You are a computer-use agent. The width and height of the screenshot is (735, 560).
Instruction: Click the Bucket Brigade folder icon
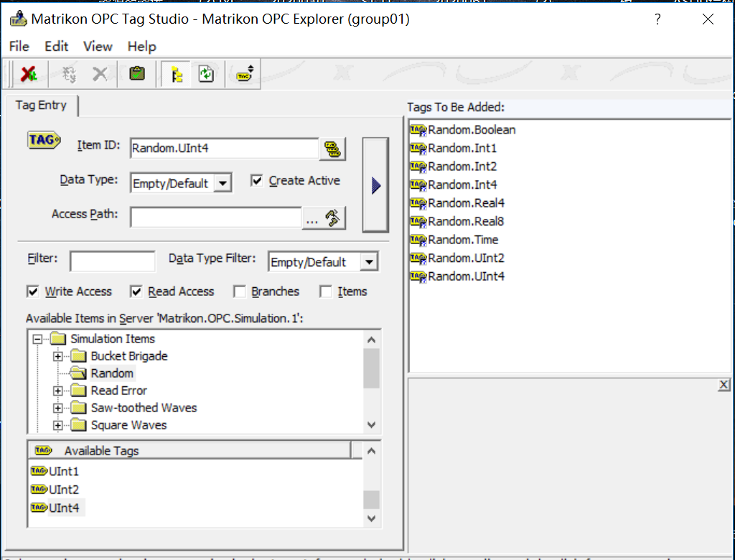pos(78,356)
